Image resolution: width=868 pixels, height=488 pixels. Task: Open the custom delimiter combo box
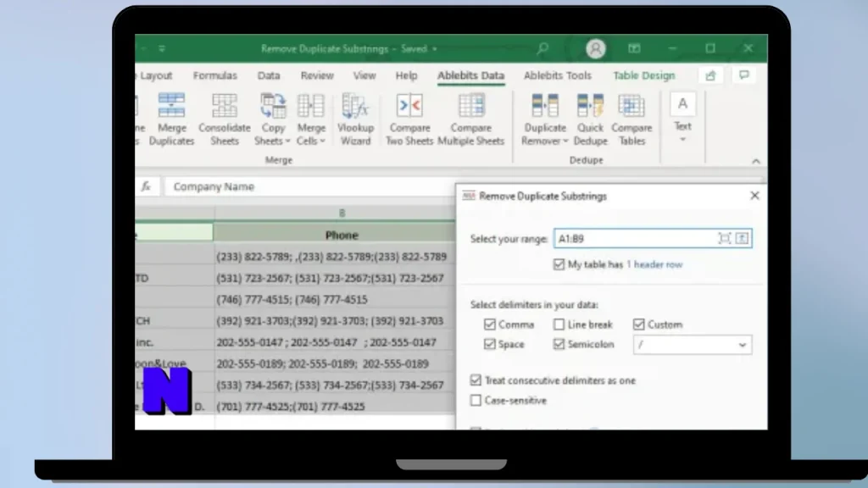click(x=692, y=345)
